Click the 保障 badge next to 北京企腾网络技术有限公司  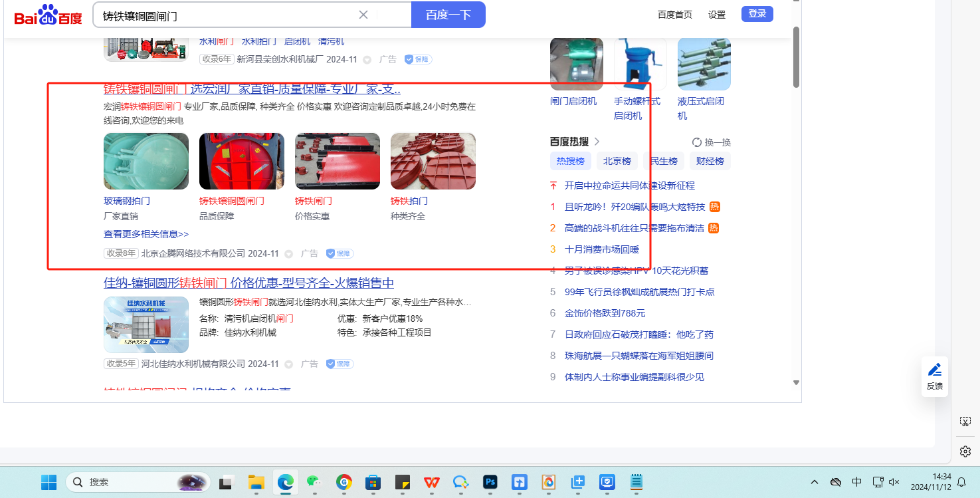point(340,253)
